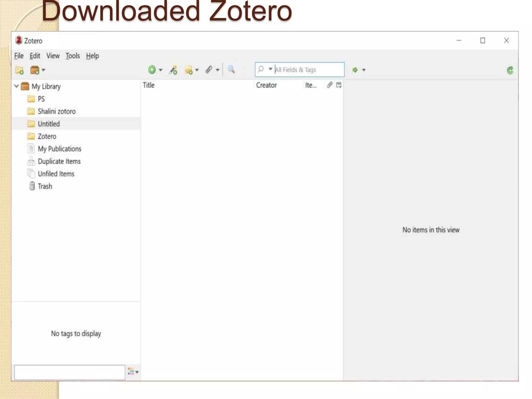
Task: Open the column picker icon
Action: click(x=339, y=85)
